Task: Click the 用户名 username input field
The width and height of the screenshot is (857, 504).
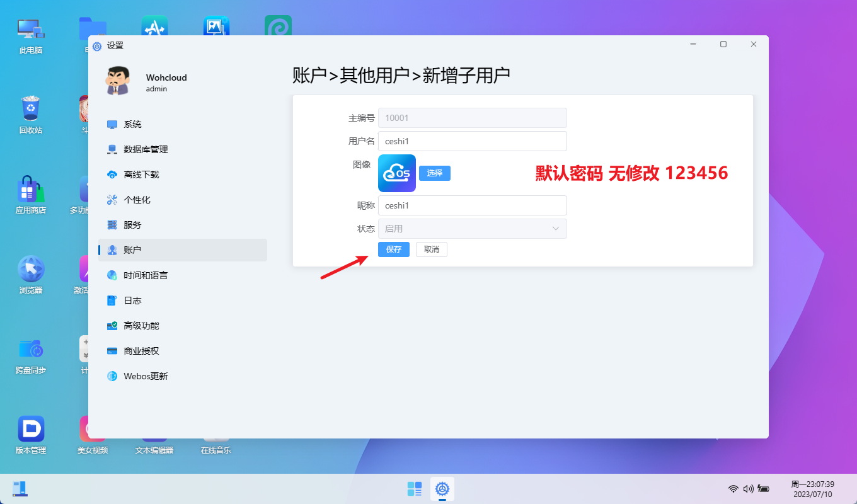Action: [x=472, y=141]
